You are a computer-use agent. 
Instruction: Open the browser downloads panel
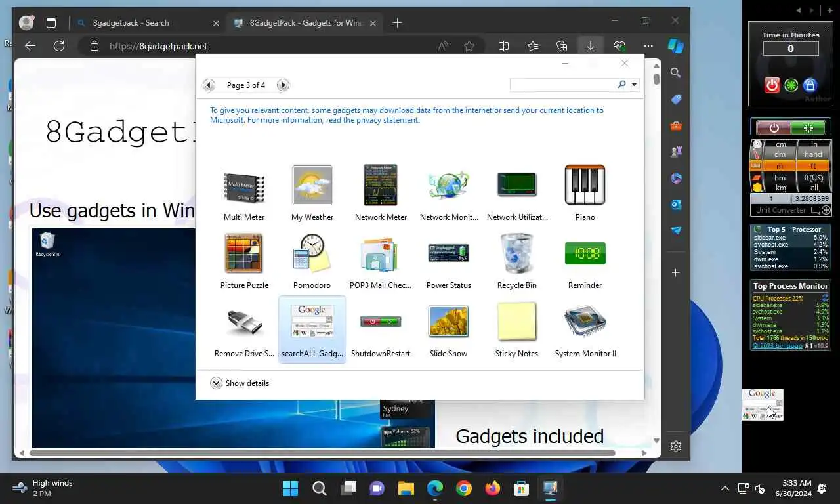(x=591, y=46)
